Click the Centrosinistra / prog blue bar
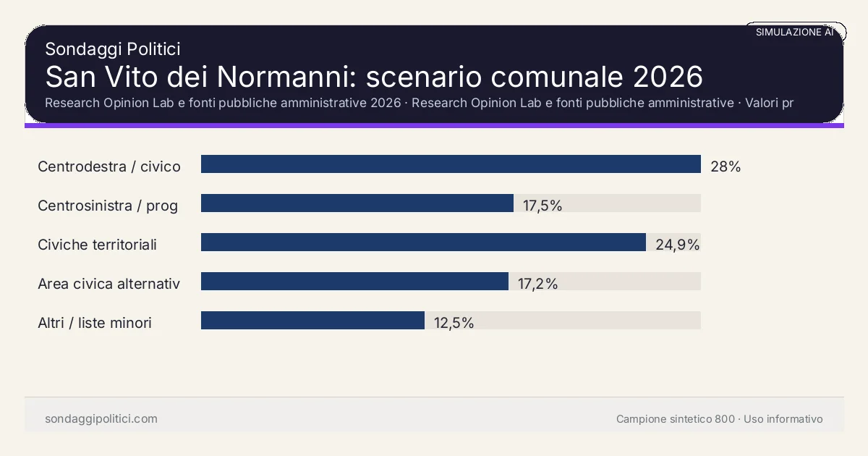The width and height of the screenshot is (868, 456). click(x=357, y=203)
